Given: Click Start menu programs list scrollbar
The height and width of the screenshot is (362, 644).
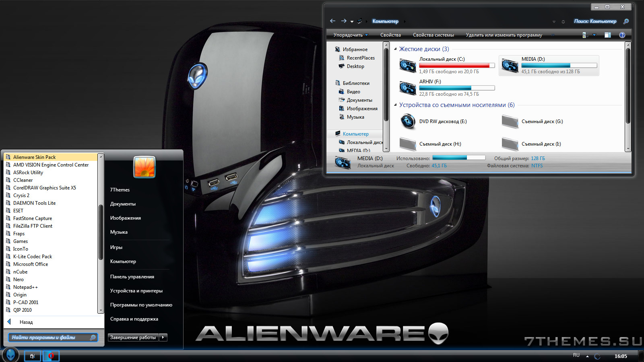Looking at the screenshot, I should tap(101, 232).
